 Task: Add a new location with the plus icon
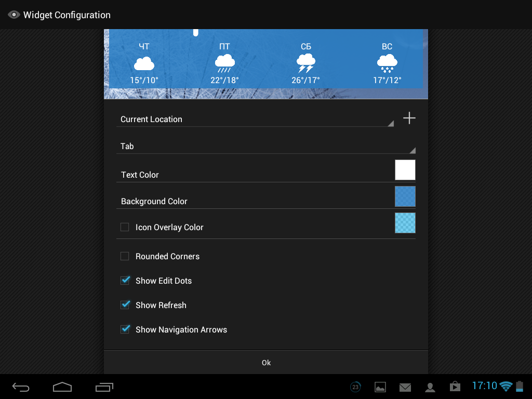tap(409, 118)
